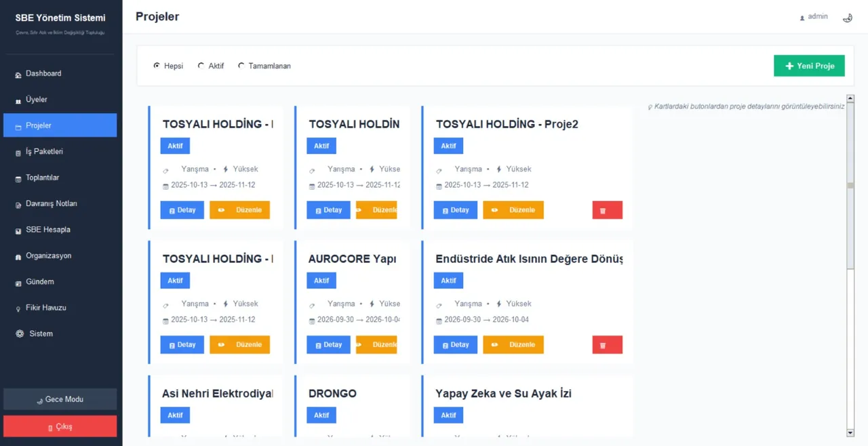Log out with the red Çıkış button
Screen dimensions: 868x446
point(60,426)
